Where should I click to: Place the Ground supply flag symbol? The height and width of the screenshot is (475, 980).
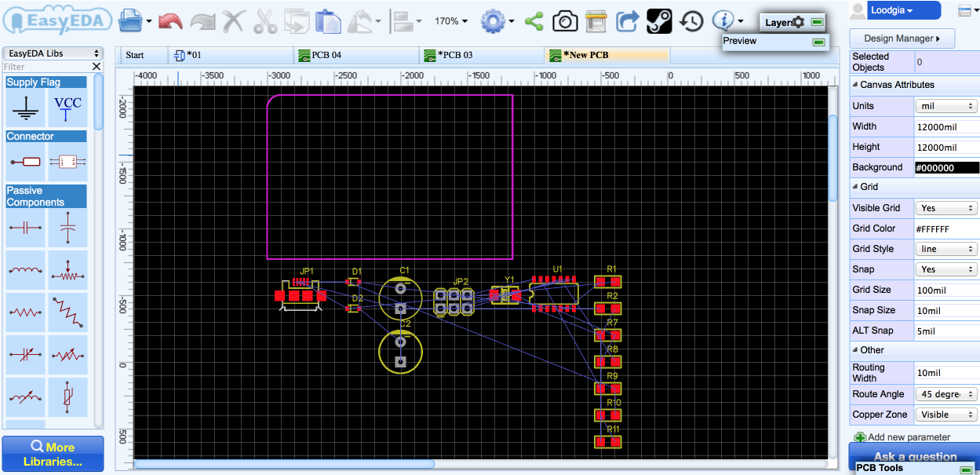(27, 108)
